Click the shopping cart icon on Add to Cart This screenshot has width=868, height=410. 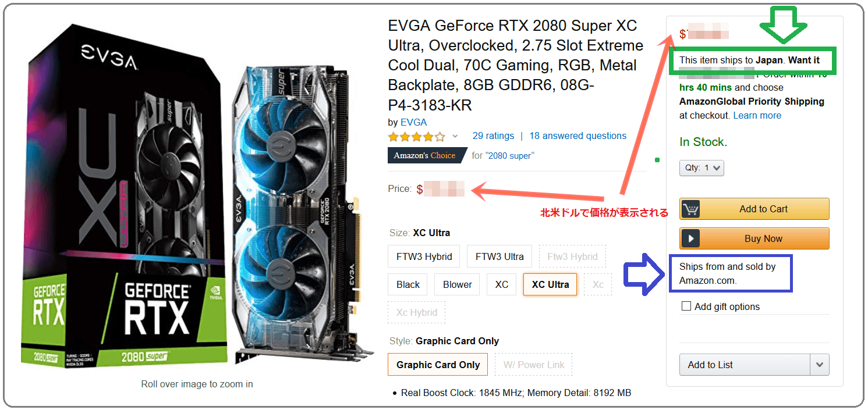pos(690,209)
